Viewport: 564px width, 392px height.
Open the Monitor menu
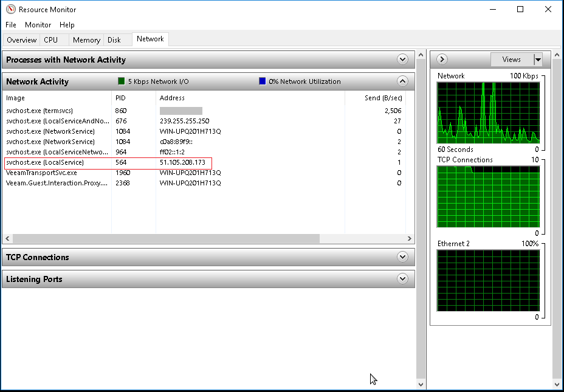pyautogui.click(x=38, y=25)
